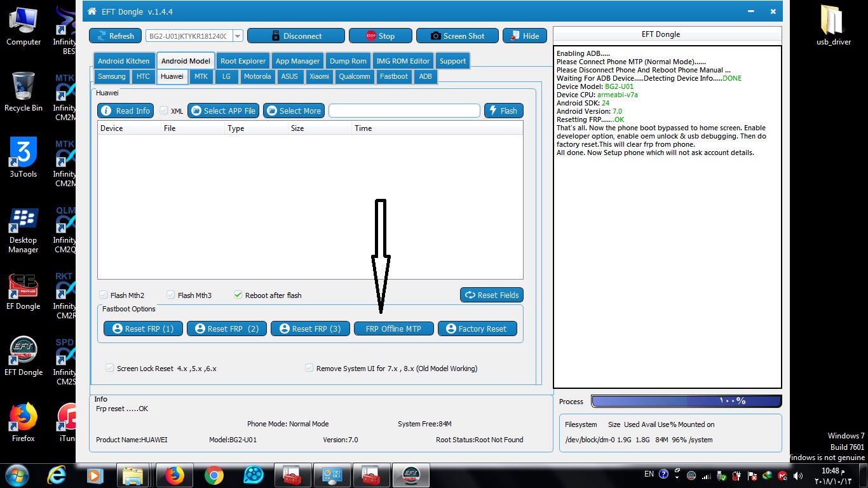Click the FRP Offline MTP button

[393, 329]
